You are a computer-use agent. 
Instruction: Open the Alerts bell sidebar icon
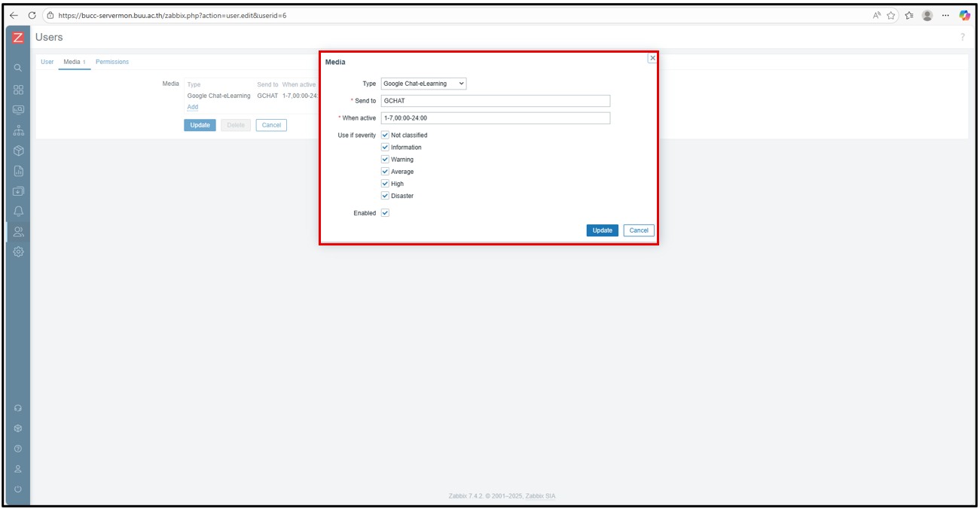(x=18, y=211)
